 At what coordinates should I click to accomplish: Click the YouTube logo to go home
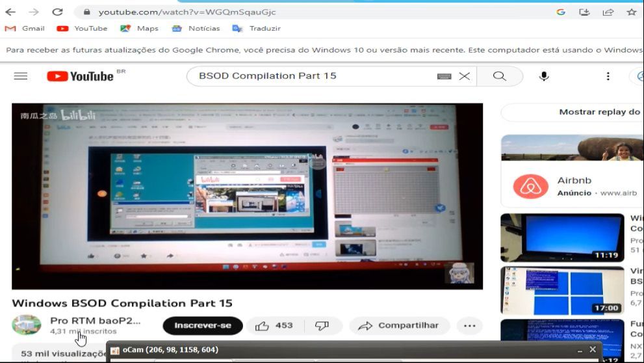[81, 76]
